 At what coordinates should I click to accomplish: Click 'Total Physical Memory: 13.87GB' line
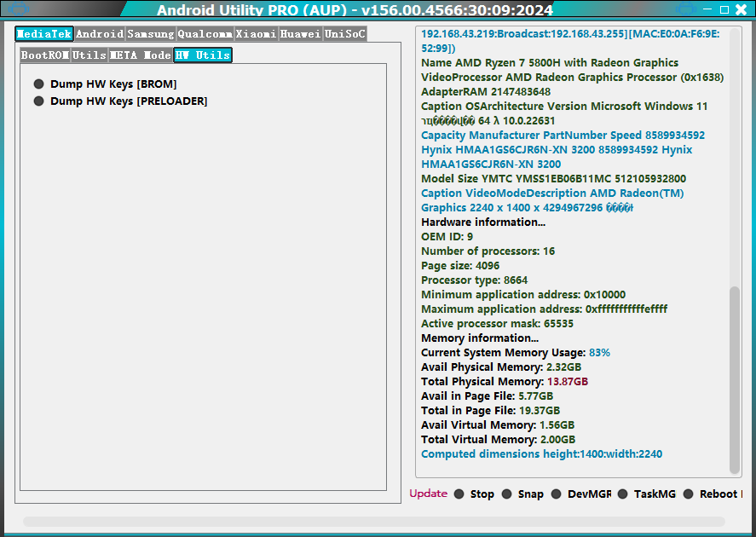tap(505, 381)
